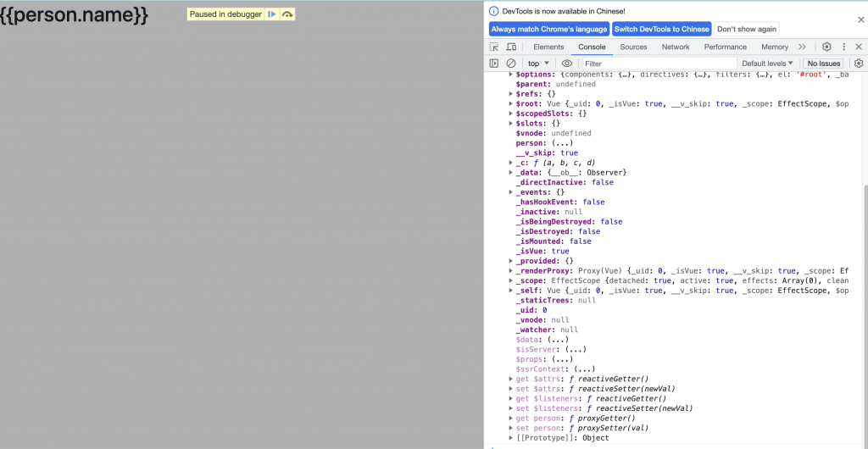
Task: Activate the inspect element picker icon
Action: (494, 47)
